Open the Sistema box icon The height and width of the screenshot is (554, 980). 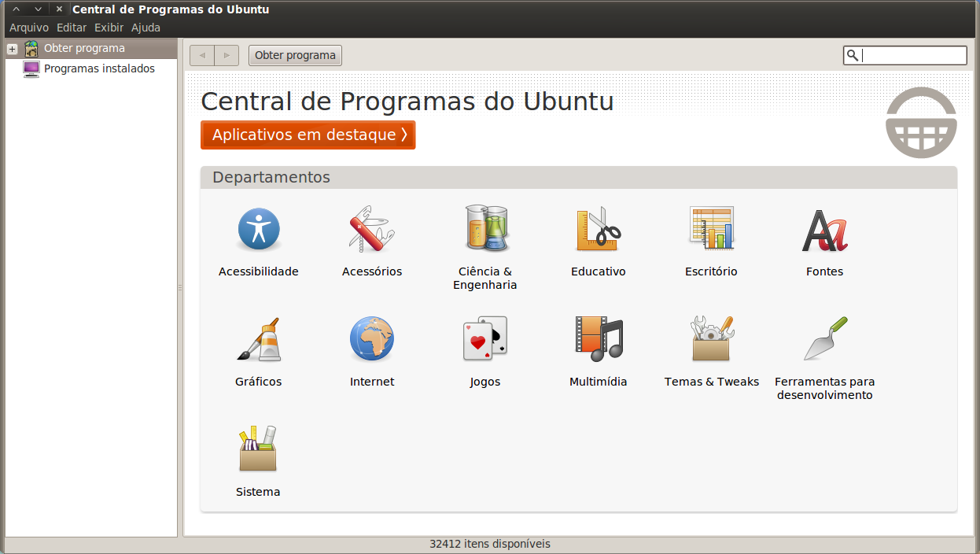tap(259, 449)
